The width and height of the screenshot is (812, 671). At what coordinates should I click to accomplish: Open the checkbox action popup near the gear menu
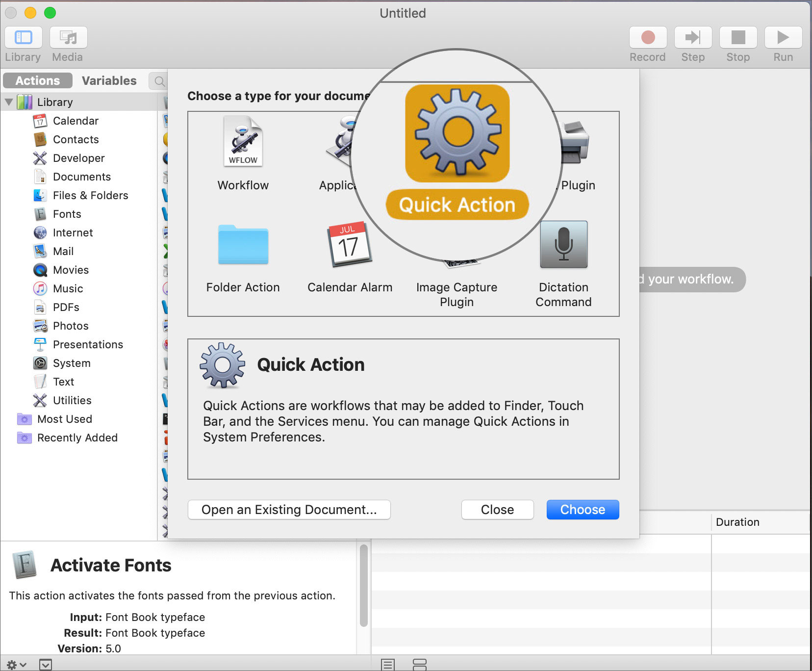46,665
